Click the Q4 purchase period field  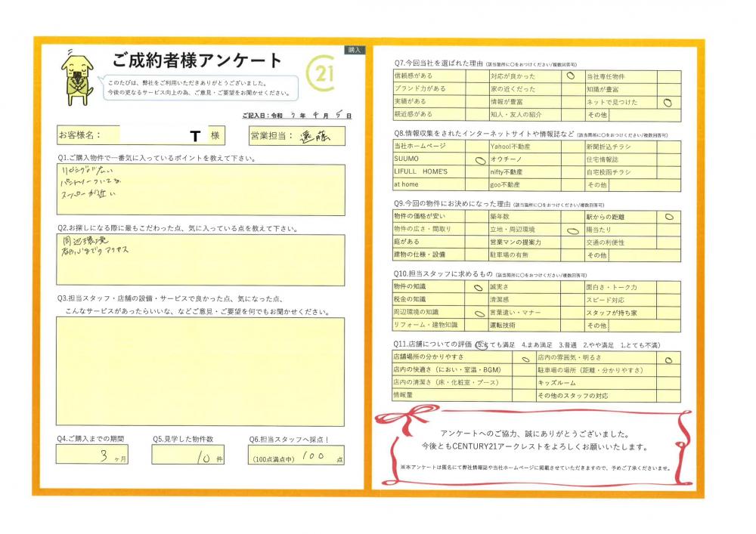coord(91,455)
